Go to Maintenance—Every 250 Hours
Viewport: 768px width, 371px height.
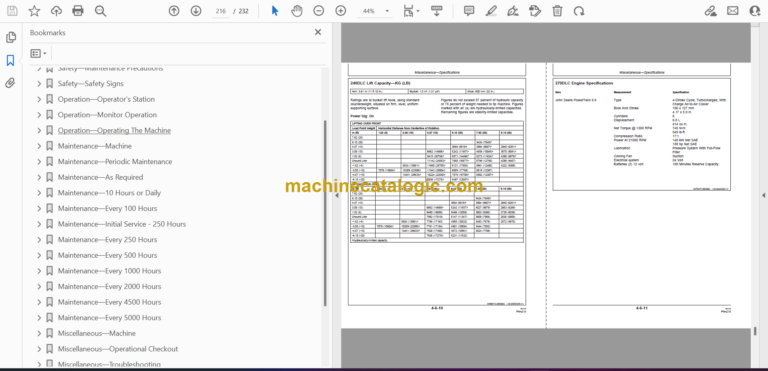click(107, 240)
